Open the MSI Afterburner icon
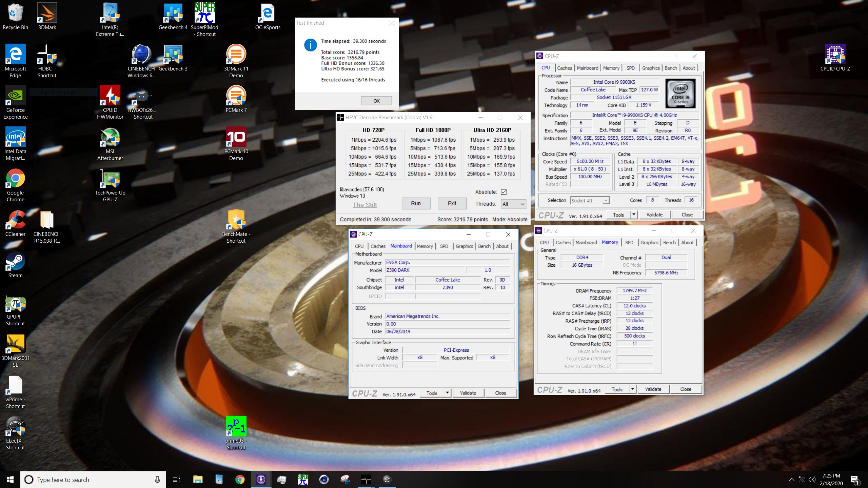This screenshot has height=488, width=868. [110, 144]
